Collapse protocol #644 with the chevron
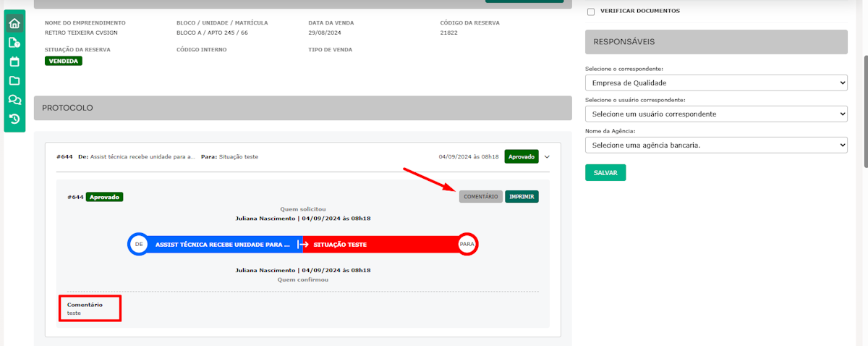Viewport: 868px width, 346px height. click(548, 156)
